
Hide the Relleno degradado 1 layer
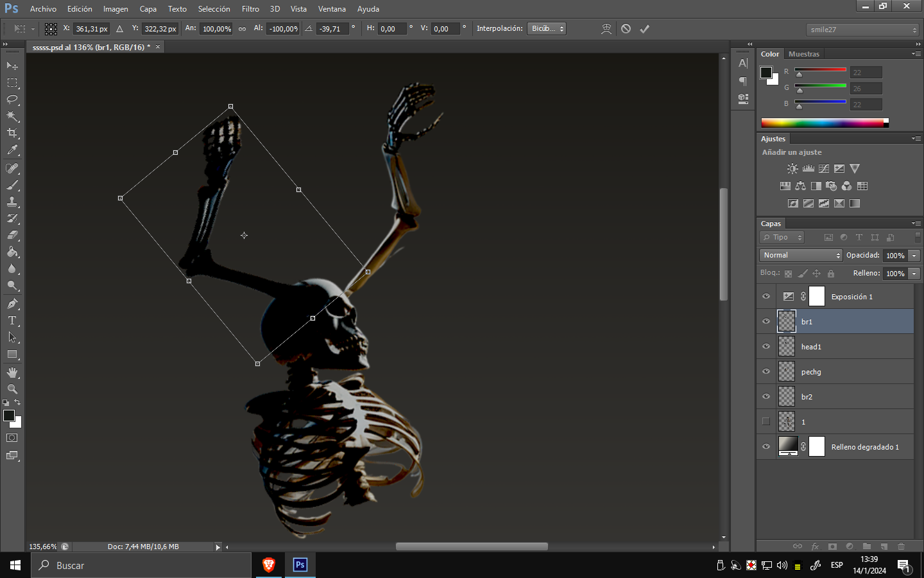coord(766,447)
